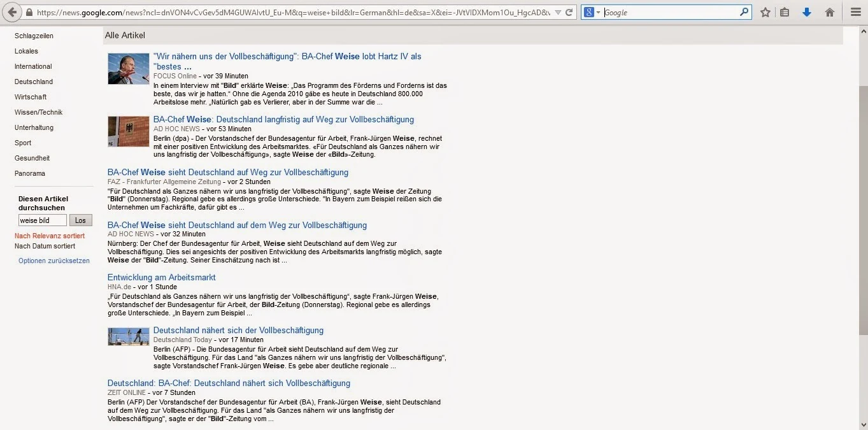Click the 'Alle Artikel' header text

(x=125, y=36)
